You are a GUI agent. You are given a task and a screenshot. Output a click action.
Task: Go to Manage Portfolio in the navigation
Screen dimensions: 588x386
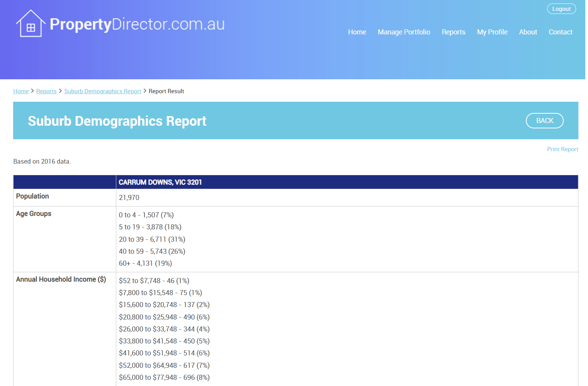404,32
